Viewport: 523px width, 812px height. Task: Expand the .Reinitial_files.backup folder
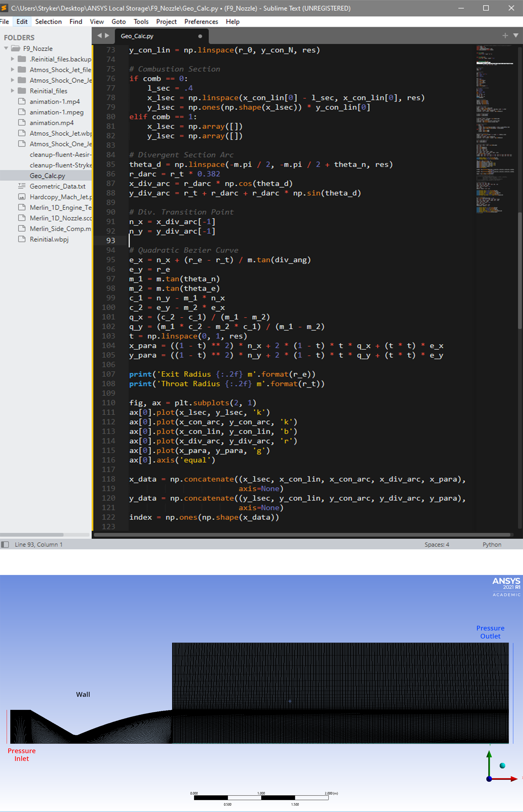tap(13, 59)
